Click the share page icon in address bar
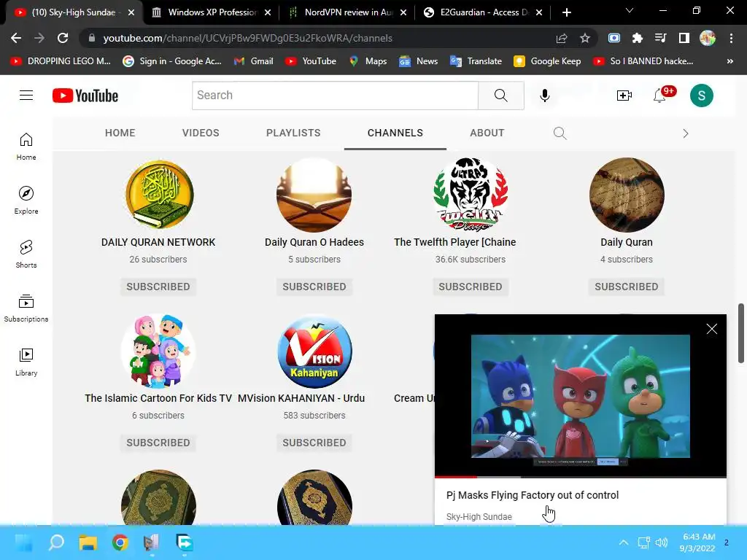 562,38
